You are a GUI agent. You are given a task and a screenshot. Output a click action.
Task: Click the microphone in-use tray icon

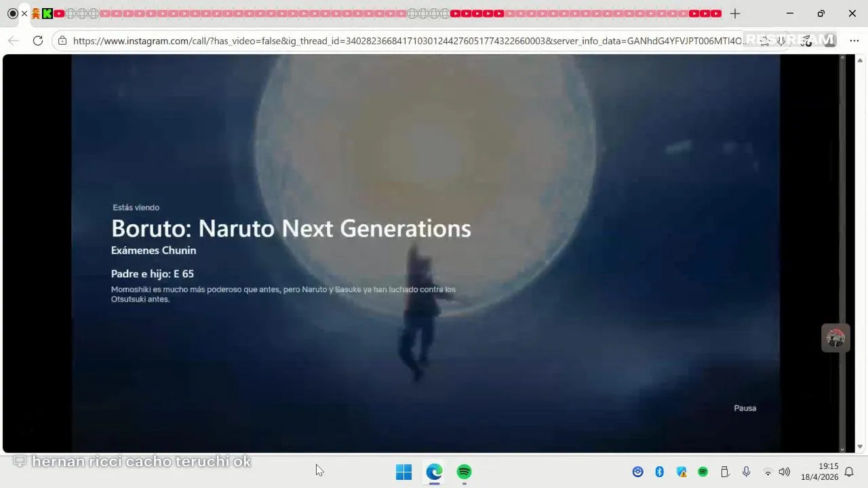click(x=746, y=472)
